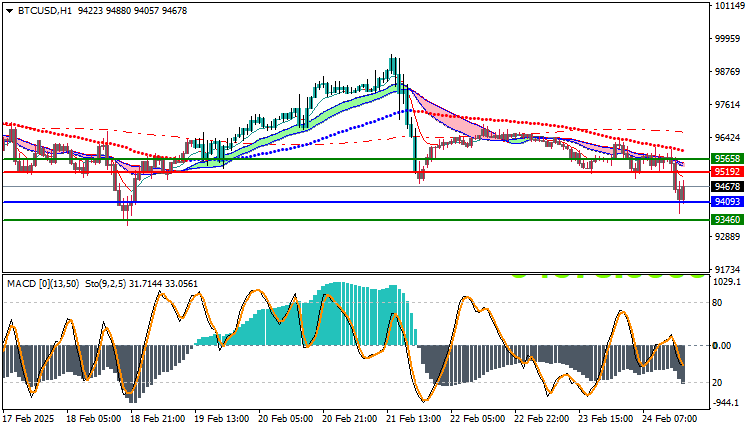Viewport: 750px width, 430px height.
Task: Select the 98769 price scale value
Action: coord(728,72)
